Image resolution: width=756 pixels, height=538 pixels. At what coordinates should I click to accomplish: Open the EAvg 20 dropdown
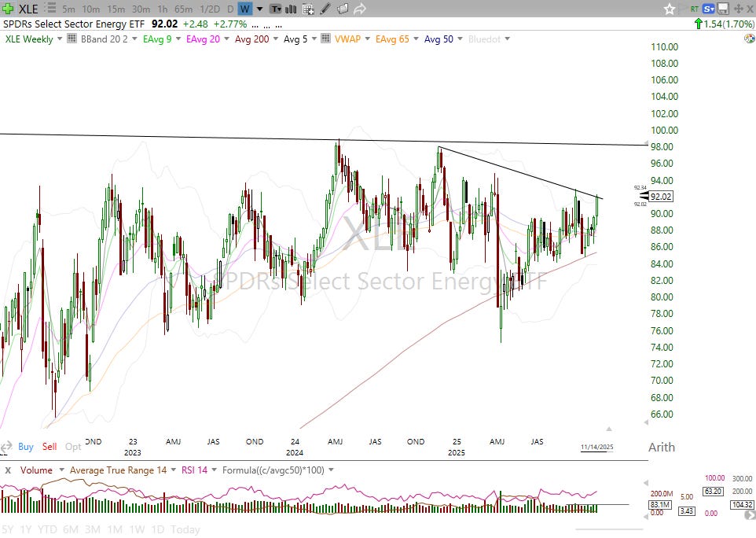pos(226,39)
